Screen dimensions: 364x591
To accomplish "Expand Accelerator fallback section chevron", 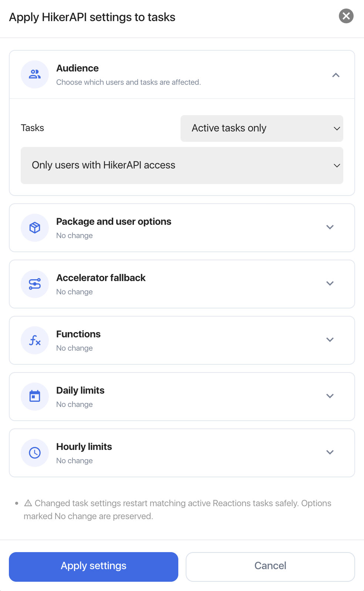I will pyautogui.click(x=330, y=283).
